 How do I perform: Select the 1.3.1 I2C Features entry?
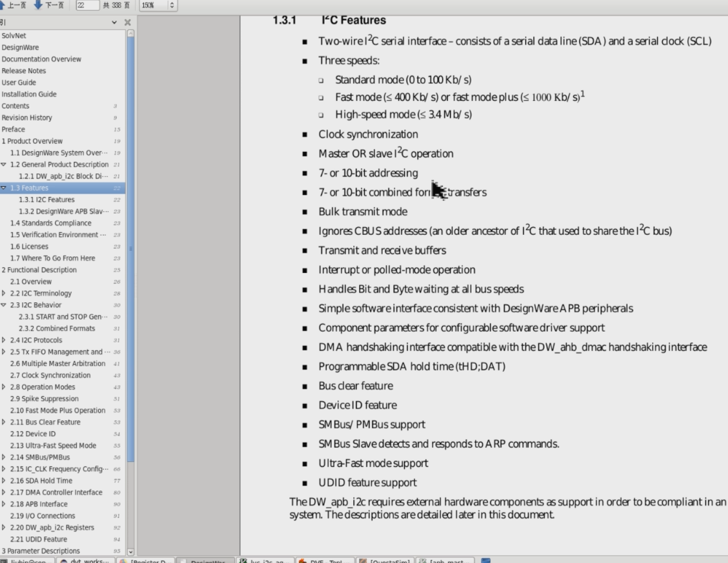coord(47,200)
